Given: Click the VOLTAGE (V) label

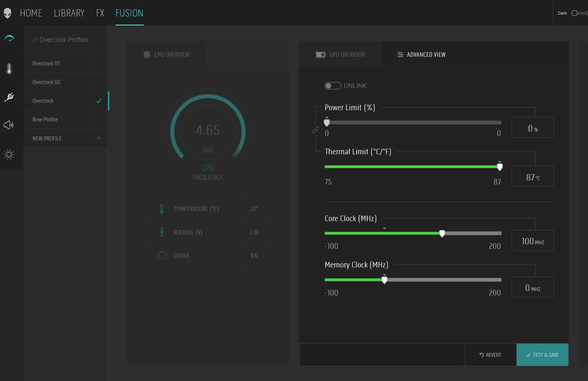Looking at the screenshot, I should point(188,232).
